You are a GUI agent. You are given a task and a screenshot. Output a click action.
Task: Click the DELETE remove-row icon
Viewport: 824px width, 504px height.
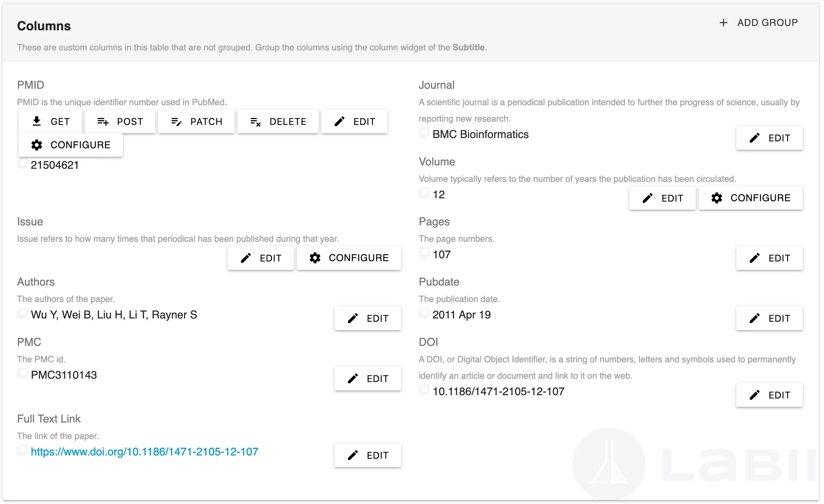click(255, 122)
